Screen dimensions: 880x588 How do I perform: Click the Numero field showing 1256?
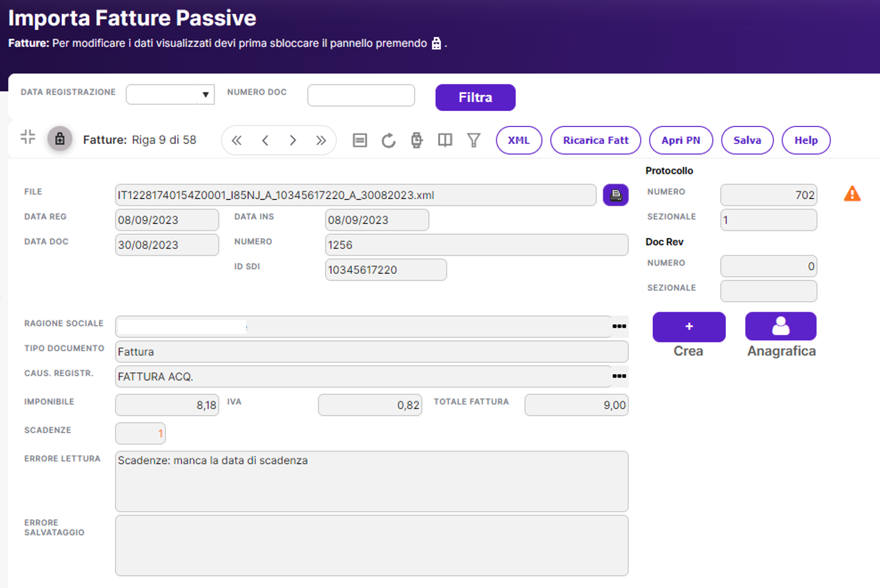point(477,245)
